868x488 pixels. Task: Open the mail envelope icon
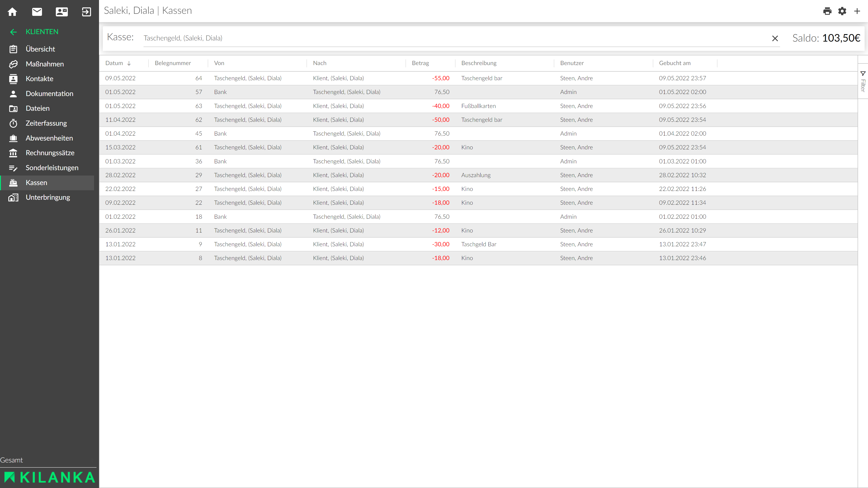point(37,12)
